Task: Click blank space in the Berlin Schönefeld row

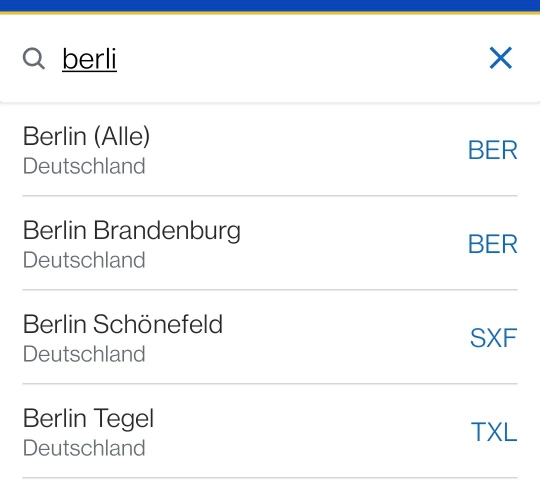Action: 344,337
